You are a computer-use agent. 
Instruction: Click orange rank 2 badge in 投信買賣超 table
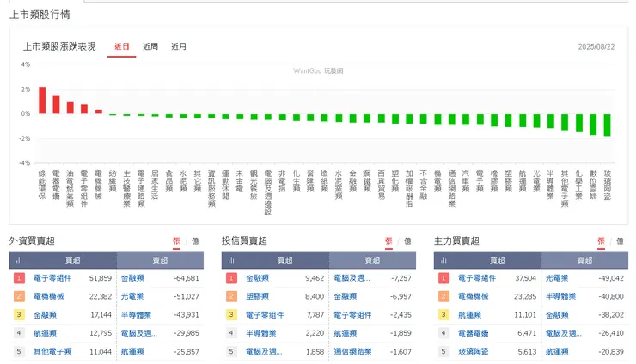(231, 296)
